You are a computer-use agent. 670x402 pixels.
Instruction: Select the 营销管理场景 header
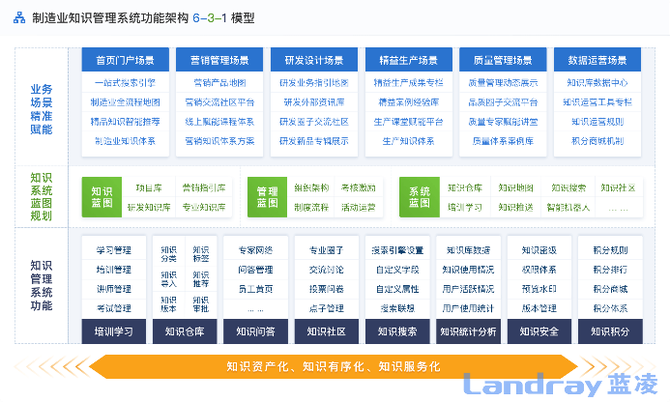[x=220, y=60]
